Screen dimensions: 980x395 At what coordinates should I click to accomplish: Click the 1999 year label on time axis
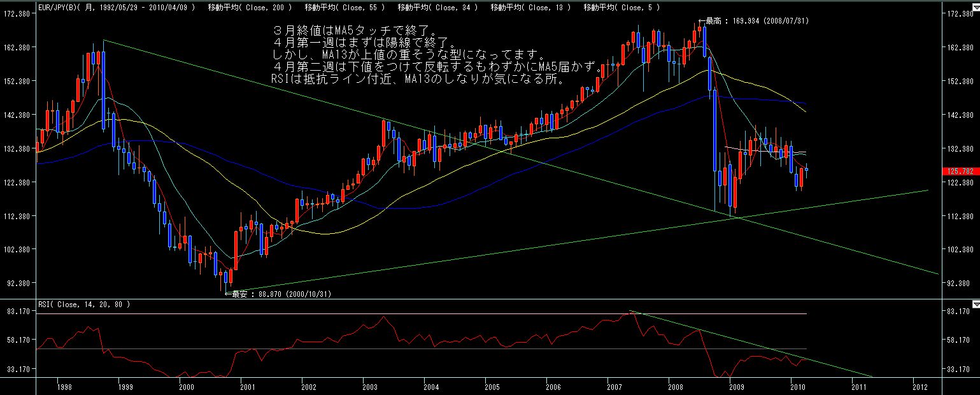tap(125, 386)
